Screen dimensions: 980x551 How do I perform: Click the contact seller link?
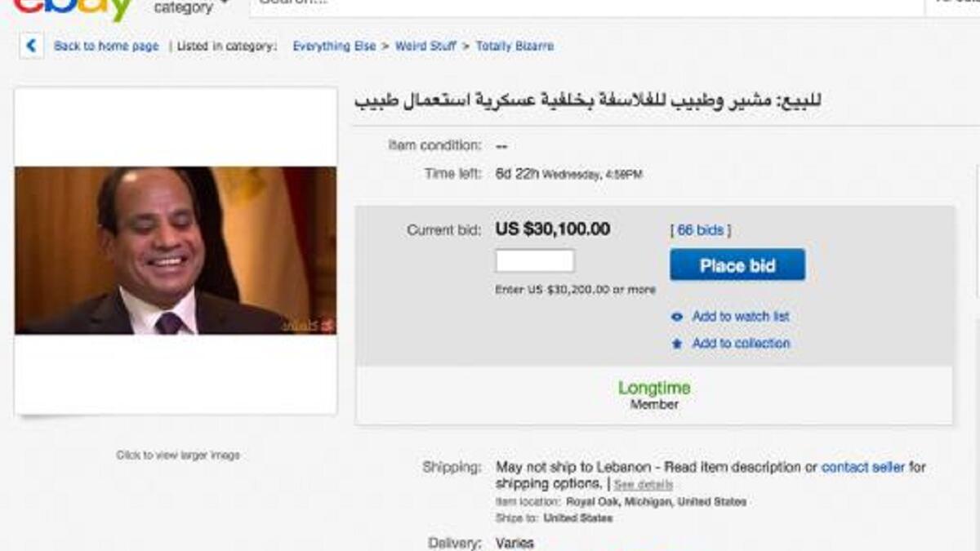point(864,467)
